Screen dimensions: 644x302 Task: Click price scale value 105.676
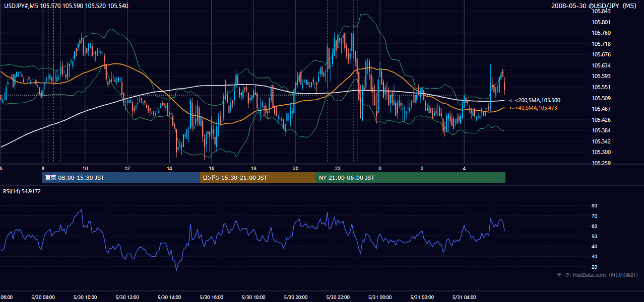point(602,55)
